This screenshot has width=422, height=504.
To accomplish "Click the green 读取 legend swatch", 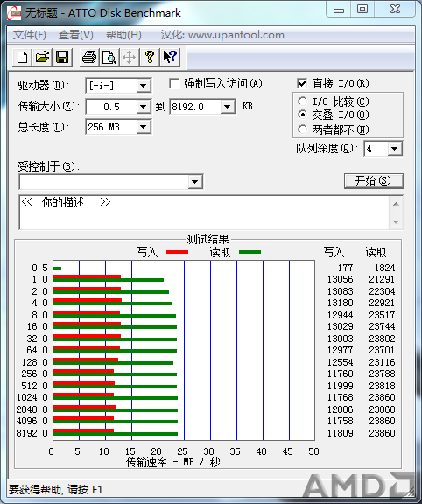I will click(250, 252).
